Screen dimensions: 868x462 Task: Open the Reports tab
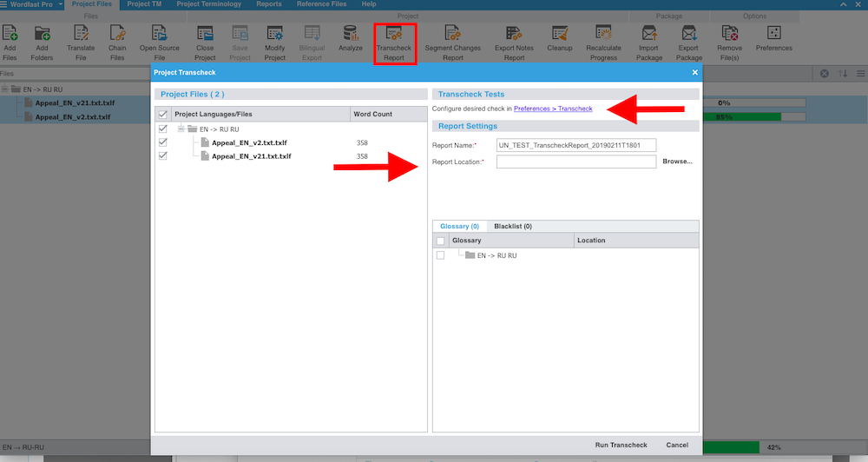(x=269, y=4)
